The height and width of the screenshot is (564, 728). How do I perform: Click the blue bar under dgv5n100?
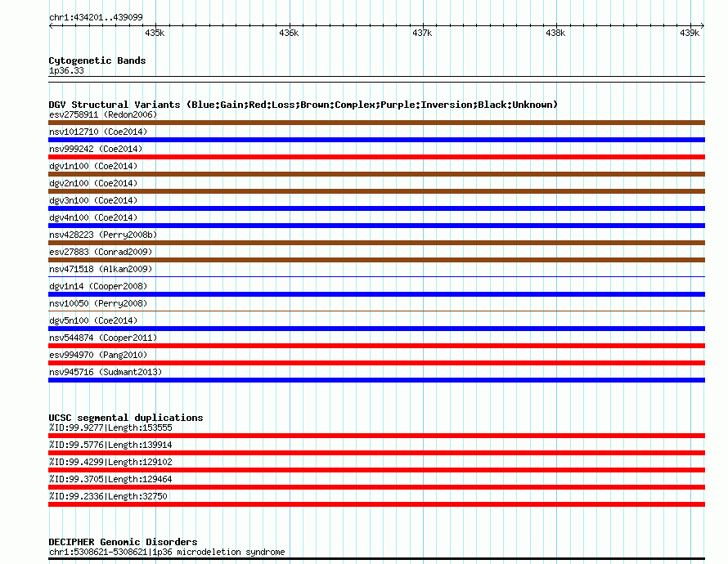[x=376, y=329]
